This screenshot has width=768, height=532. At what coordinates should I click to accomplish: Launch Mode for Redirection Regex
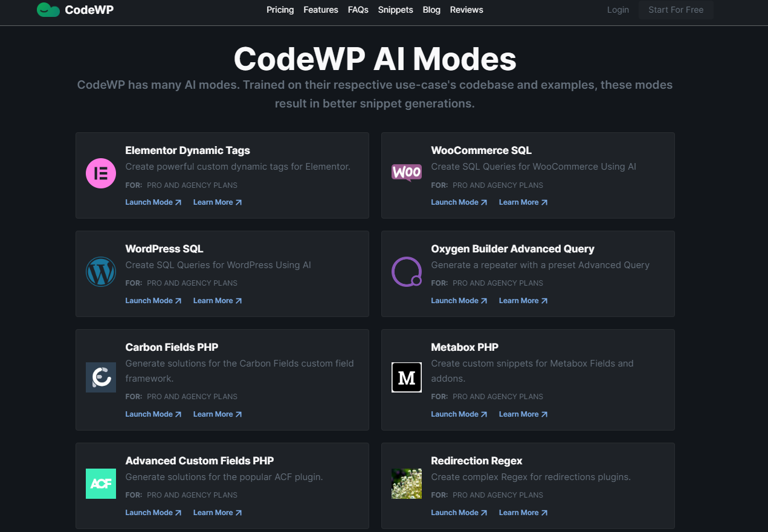click(x=459, y=513)
